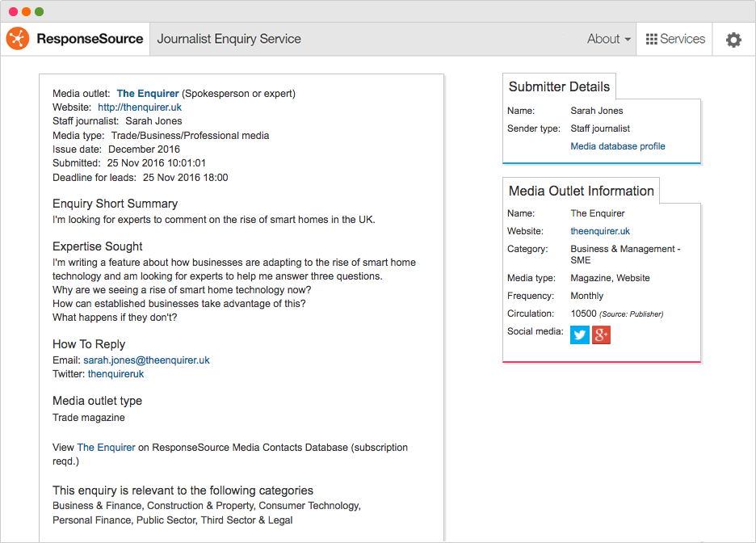Open The Enquirer's Google+ social media icon
756x543 pixels.
pos(601,334)
